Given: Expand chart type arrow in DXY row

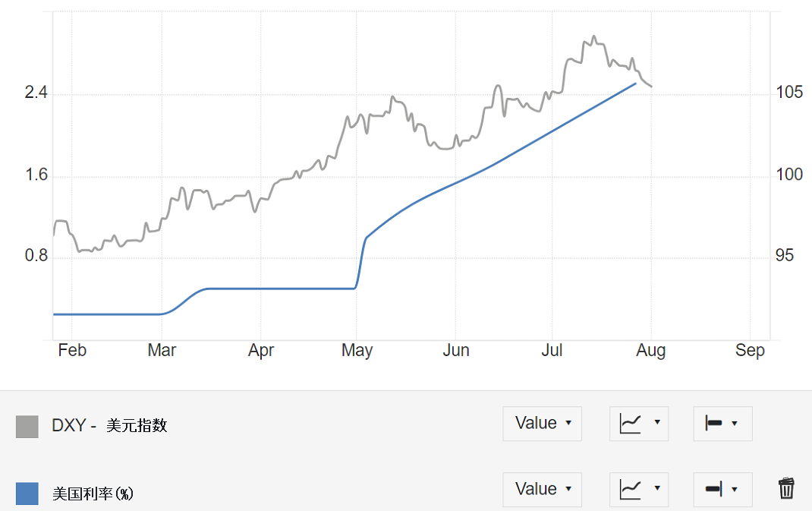Looking at the screenshot, I should [657, 423].
